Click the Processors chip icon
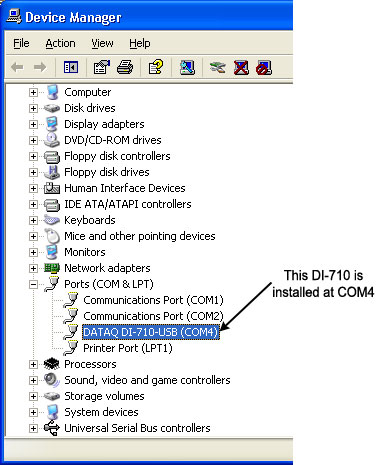This screenshot has height=465, width=377. click(52, 364)
